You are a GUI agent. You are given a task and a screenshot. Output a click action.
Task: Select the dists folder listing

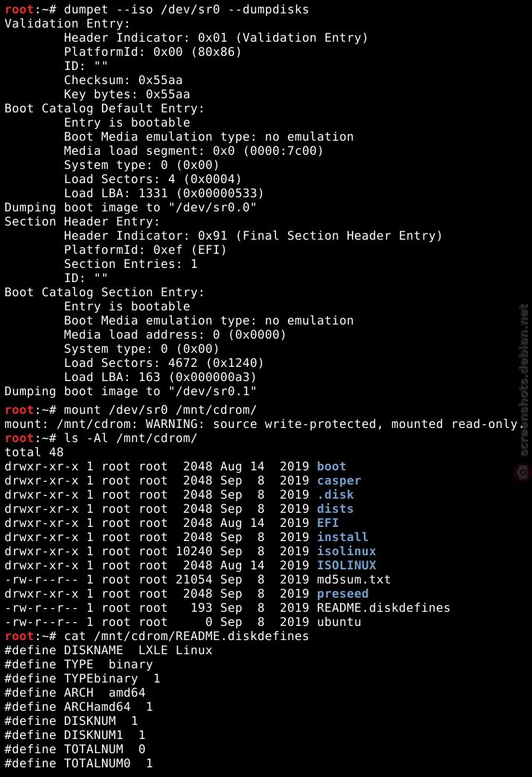(x=336, y=509)
